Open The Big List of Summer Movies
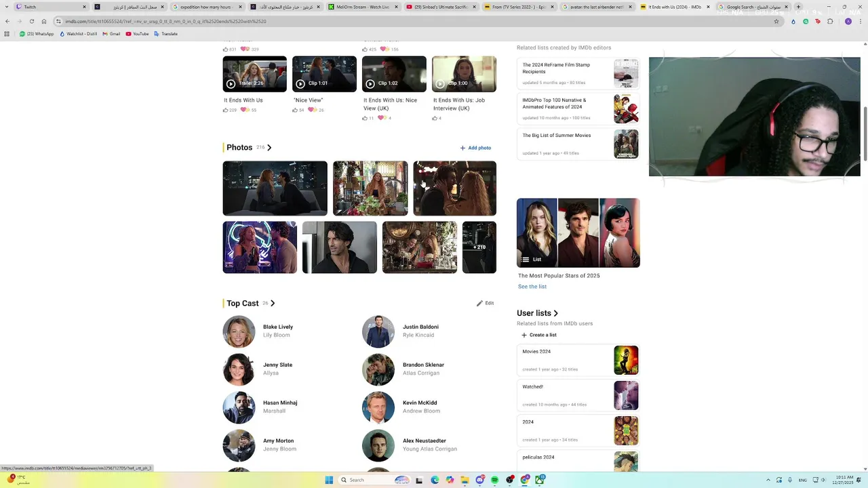The width and height of the screenshot is (868, 488). tap(578, 144)
